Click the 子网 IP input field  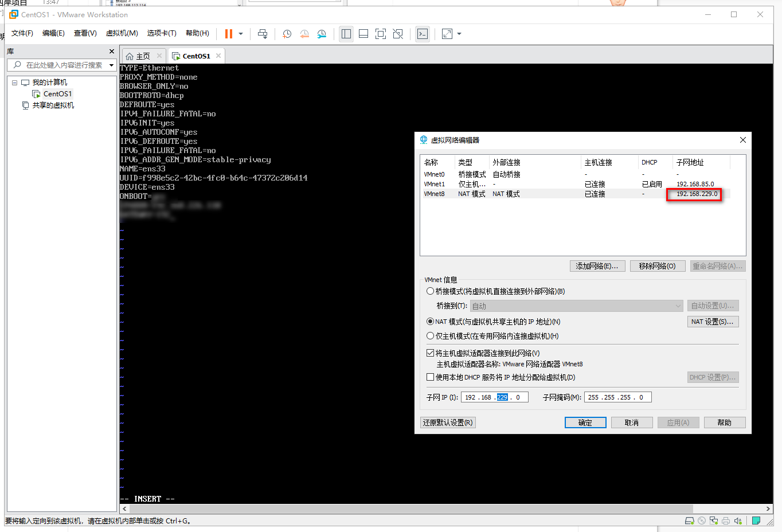494,397
